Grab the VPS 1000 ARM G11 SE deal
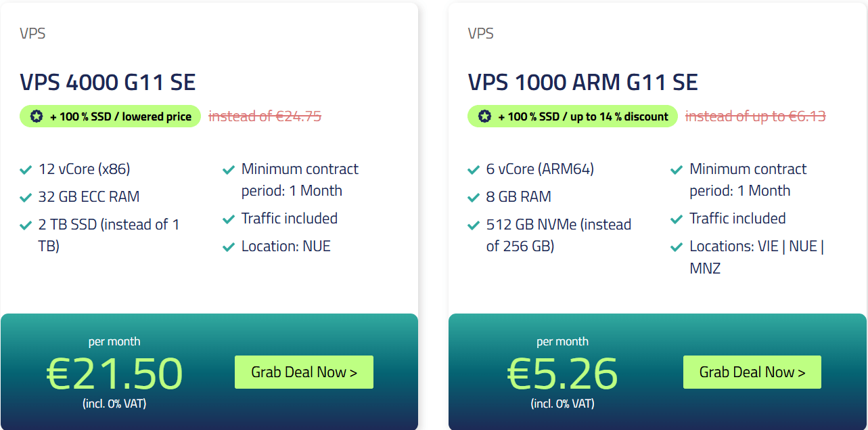 (752, 372)
